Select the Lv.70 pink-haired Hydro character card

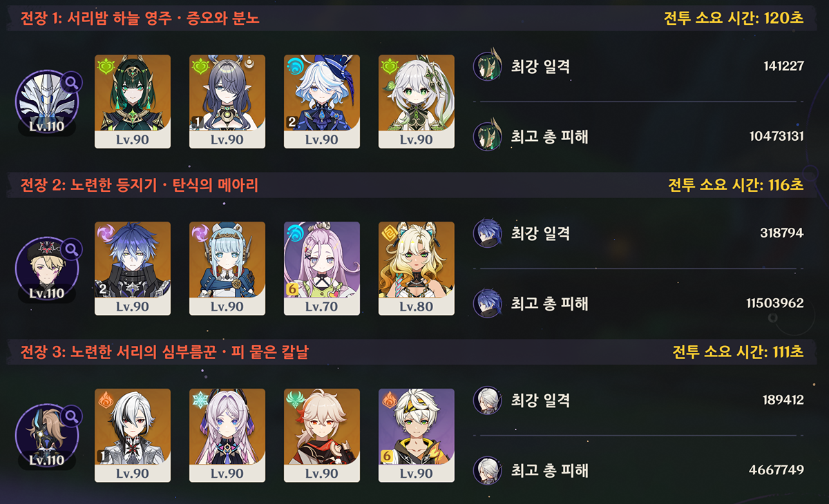coord(322,269)
